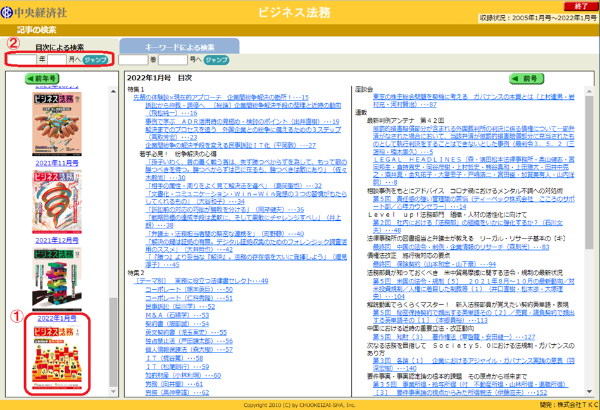
Task: Open the 第5回 link ending ···127
Action: click(454, 337)
